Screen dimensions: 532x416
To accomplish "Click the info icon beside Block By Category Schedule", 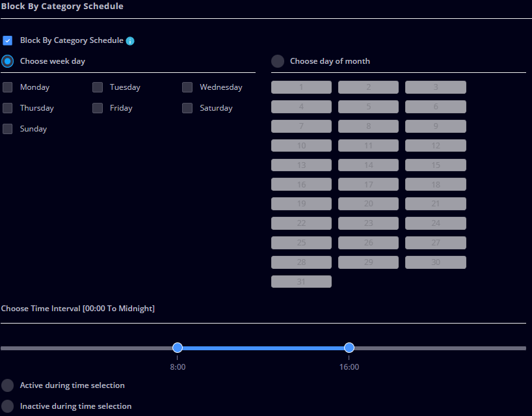I will [x=130, y=41].
